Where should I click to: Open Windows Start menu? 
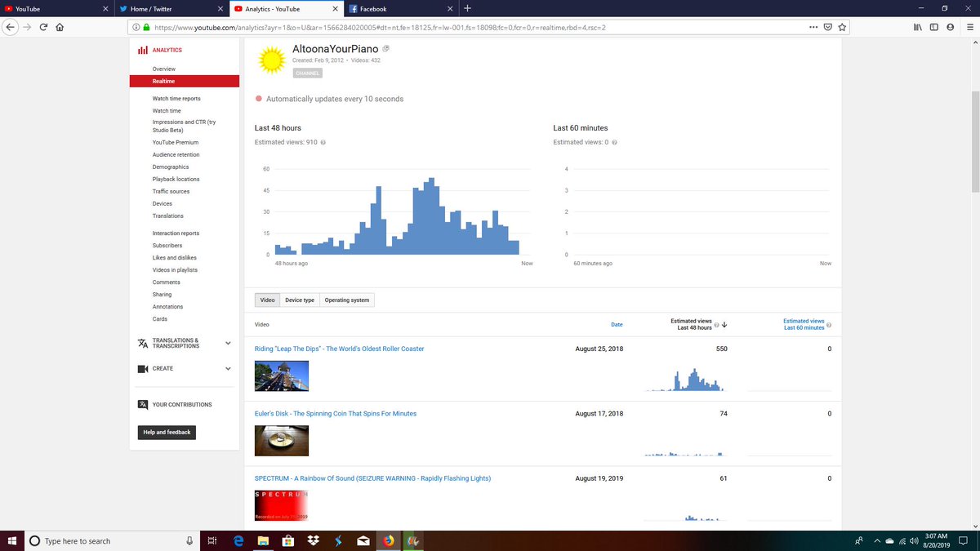click(x=12, y=540)
